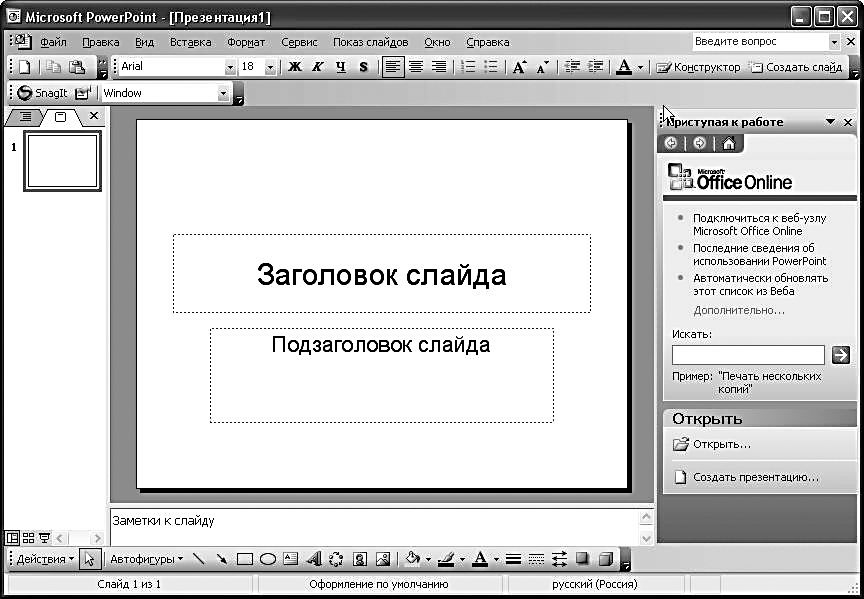Increase font size with the enlarge icon
Viewport: 864px width, 599px height.
point(519,67)
